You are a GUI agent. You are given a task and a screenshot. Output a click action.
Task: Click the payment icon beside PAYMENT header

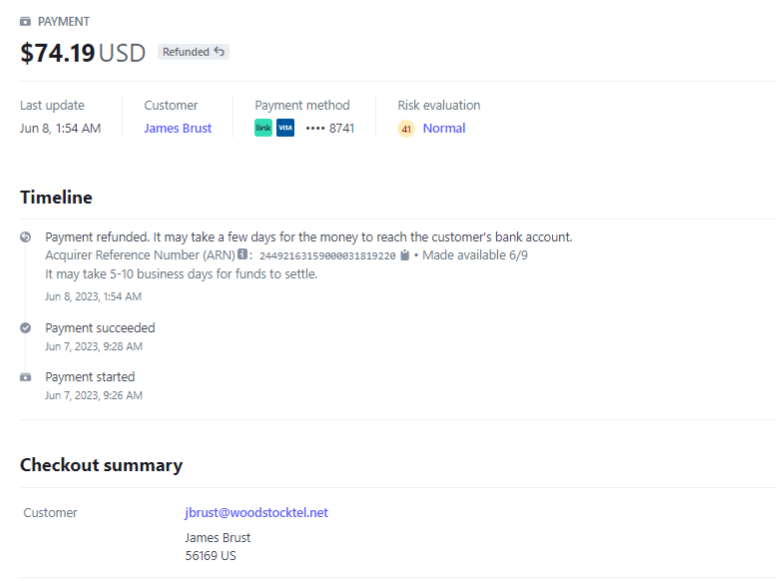click(26, 21)
